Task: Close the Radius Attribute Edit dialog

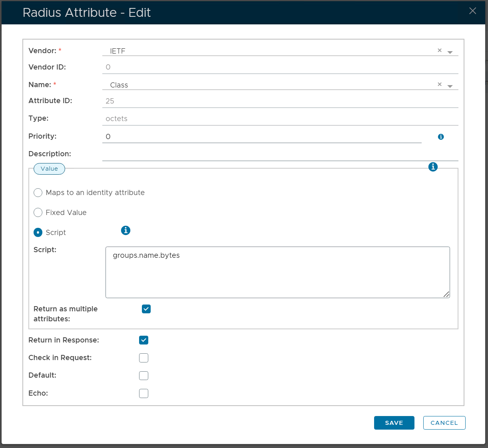Action: click(x=472, y=11)
